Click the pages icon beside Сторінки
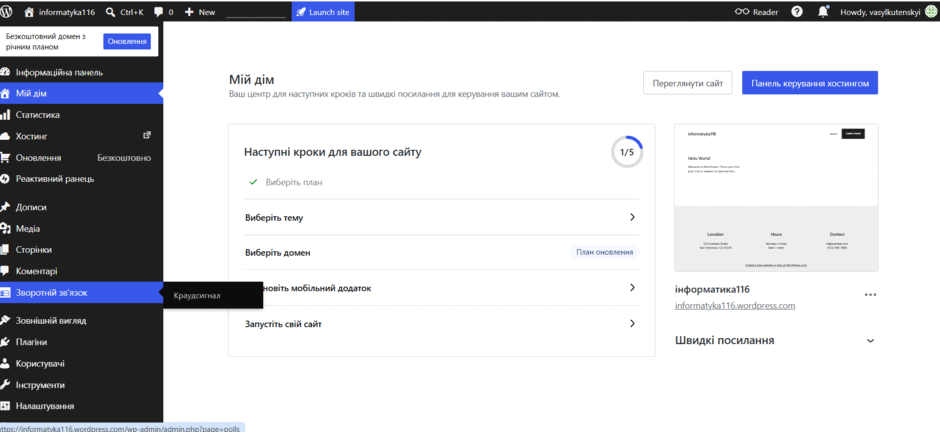This screenshot has height=432, width=940. tap(5, 249)
